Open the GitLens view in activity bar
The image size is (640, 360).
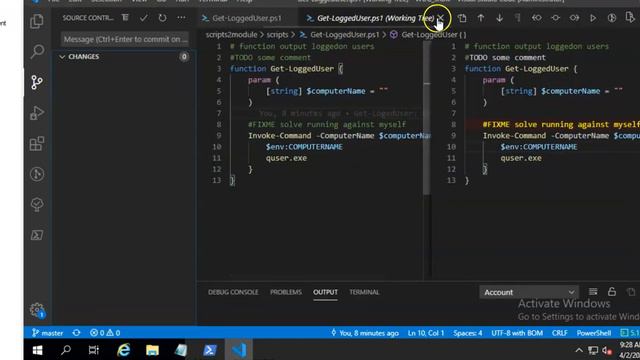point(37,174)
